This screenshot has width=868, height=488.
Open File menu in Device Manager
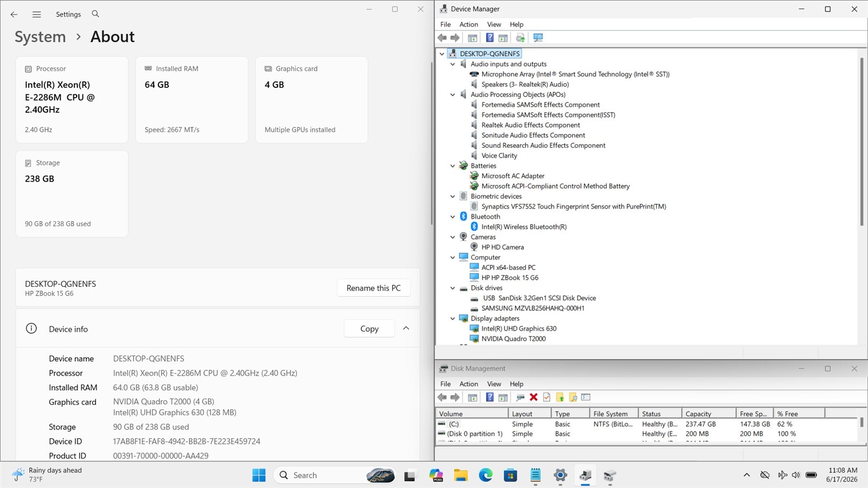(x=445, y=24)
